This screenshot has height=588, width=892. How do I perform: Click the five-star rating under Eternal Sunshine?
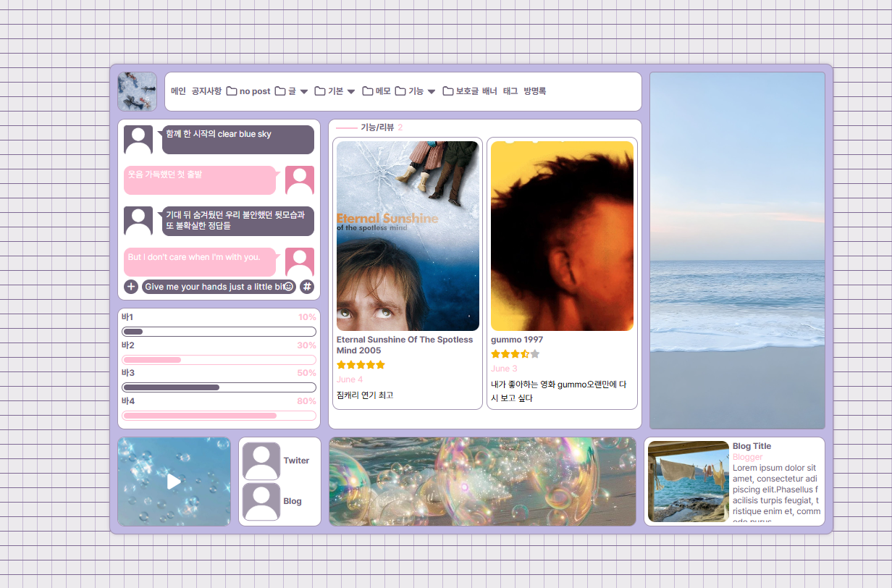click(x=361, y=365)
